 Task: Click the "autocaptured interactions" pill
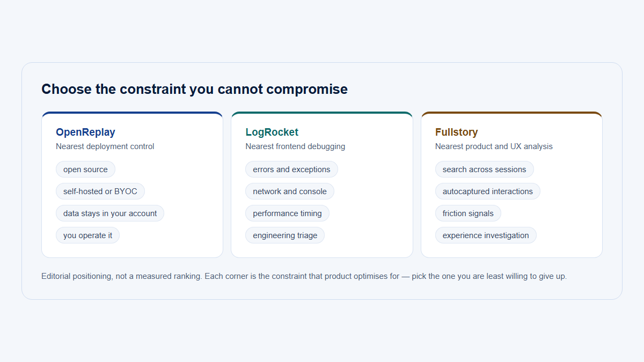[487, 191]
